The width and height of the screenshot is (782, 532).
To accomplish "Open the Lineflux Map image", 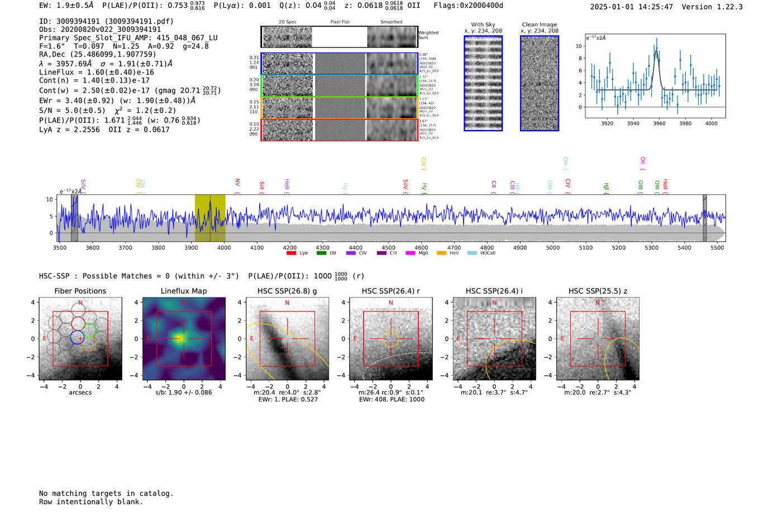I will coord(184,339).
